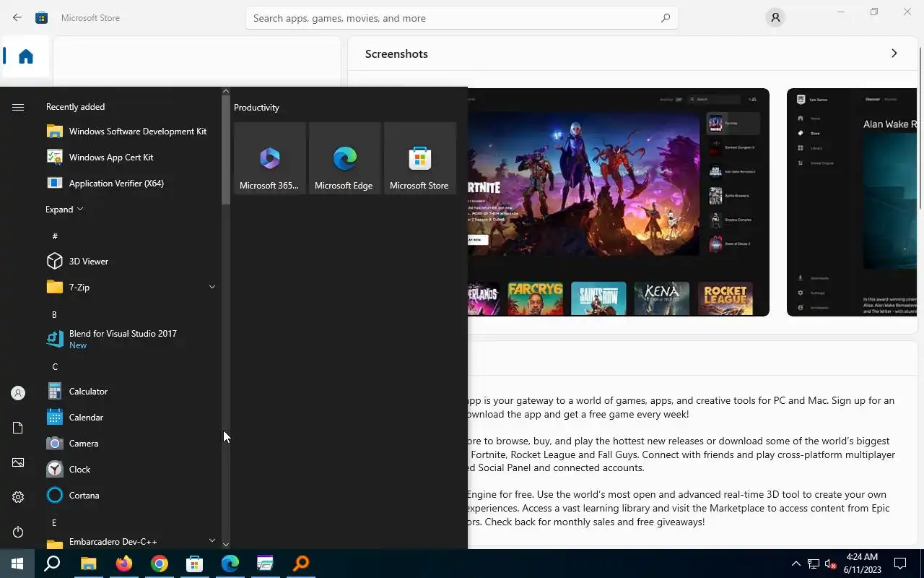Viewport: 924px width, 578px height.
Task: Open the purple notes app on taskbar
Action: (x=266, y=564)
